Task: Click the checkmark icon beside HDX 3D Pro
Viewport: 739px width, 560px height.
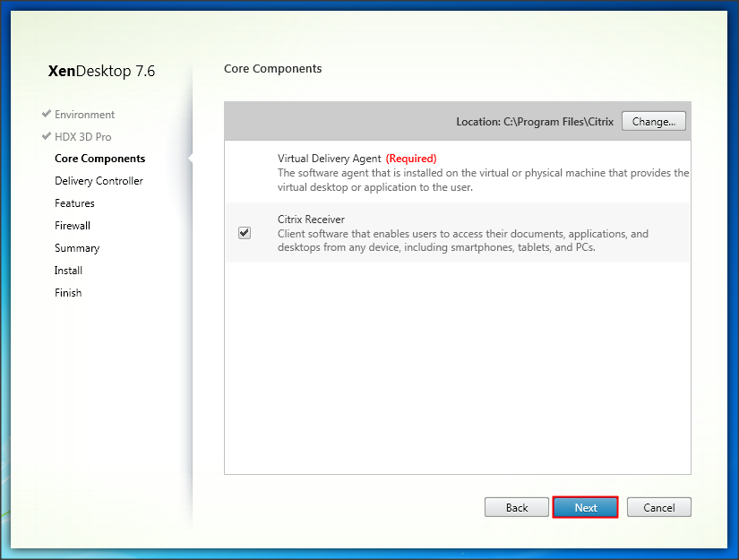Action: [46, 136]
